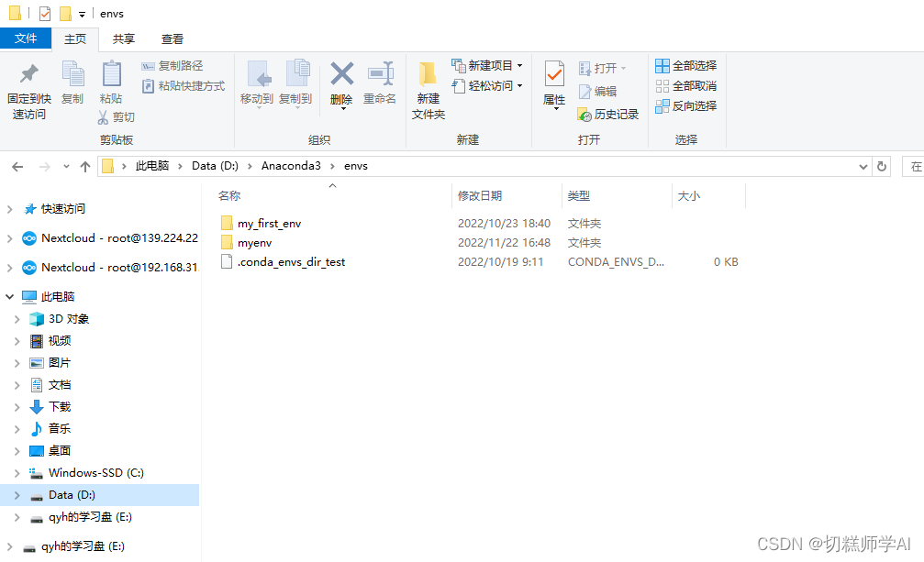Click Select None (全部取消) icon
The image size is (924, 562).
coord(662,86)
